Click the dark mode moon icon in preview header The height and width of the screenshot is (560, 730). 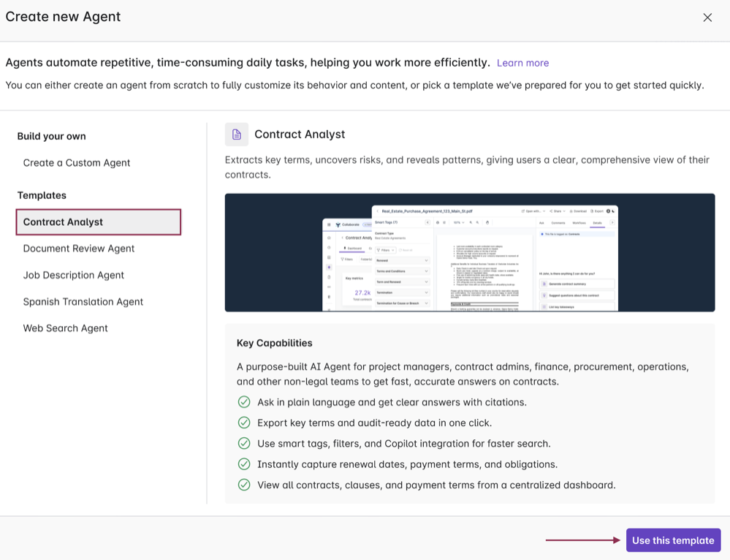pyautogui.click(x=614, y=211)
